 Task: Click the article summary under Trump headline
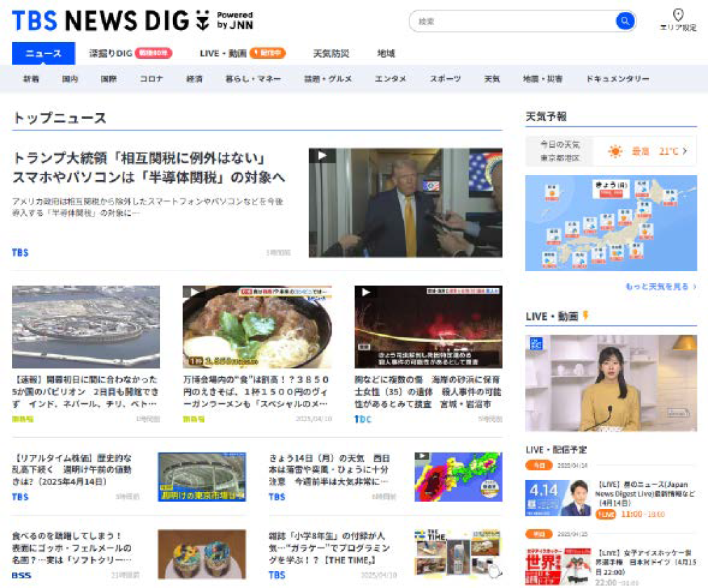click(148, 207)
